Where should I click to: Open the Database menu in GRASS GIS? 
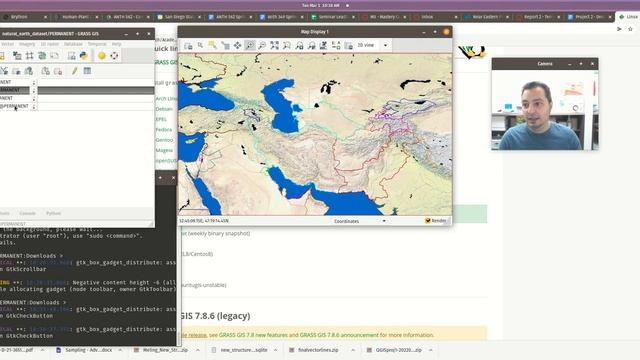(73, 44)
